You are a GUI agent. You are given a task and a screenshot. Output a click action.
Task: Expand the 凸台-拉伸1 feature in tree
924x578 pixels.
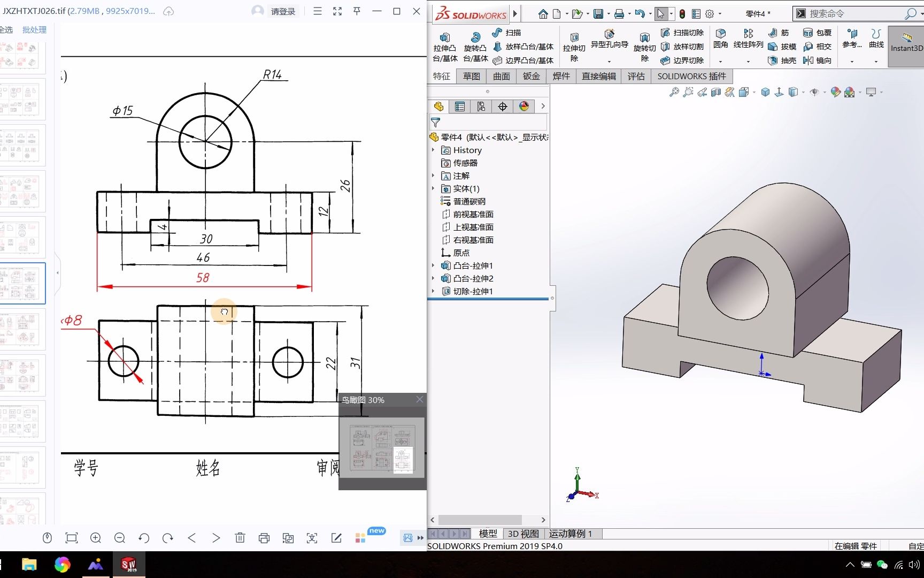click(x=433, y=265)
